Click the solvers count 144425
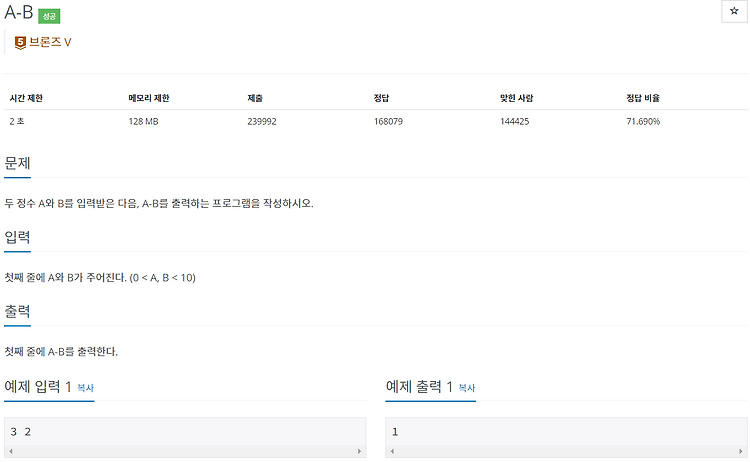This screenshot has width=750, height=462. 515,121
